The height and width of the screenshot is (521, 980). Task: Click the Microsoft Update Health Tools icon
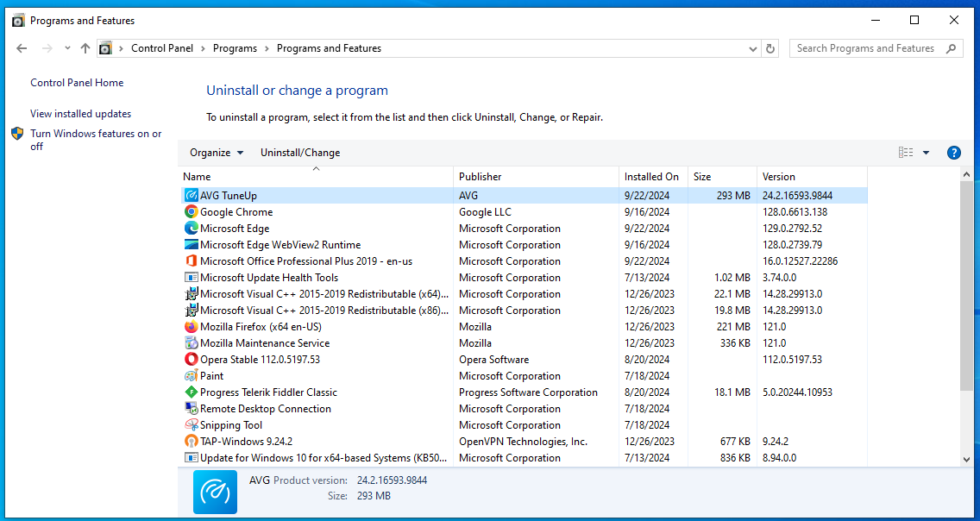click(192, 278)
